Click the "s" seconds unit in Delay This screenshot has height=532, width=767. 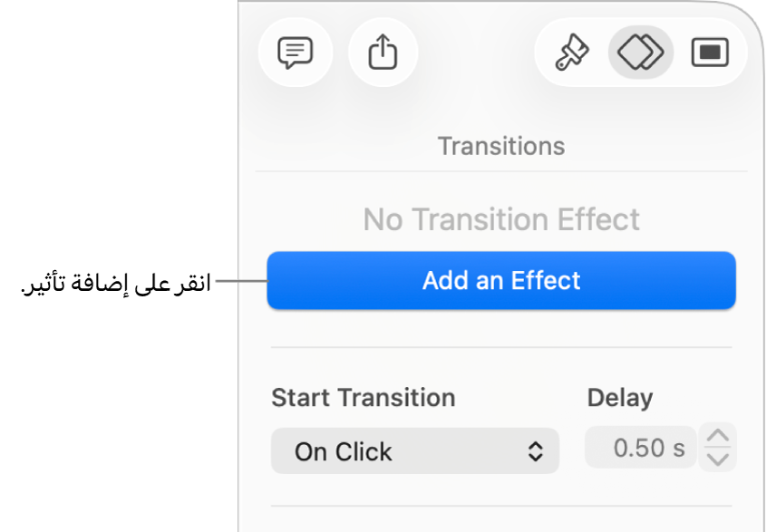pyautogui.click(x=679, y=448)
